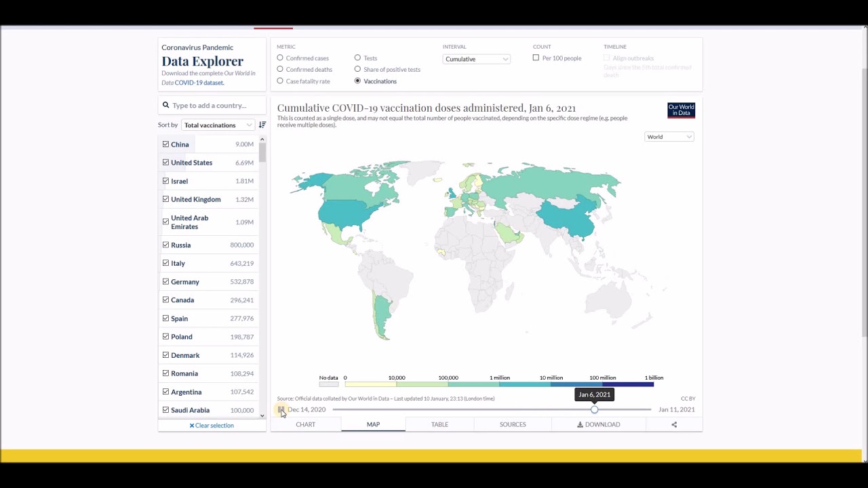Open the Cumulative interval dropdown
Viewport: 868px width, 488px height.
(x=476, y=59)
